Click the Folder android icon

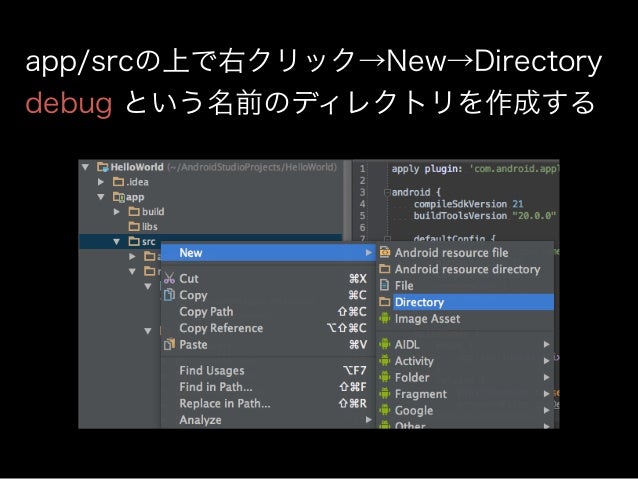coord(385,377)
